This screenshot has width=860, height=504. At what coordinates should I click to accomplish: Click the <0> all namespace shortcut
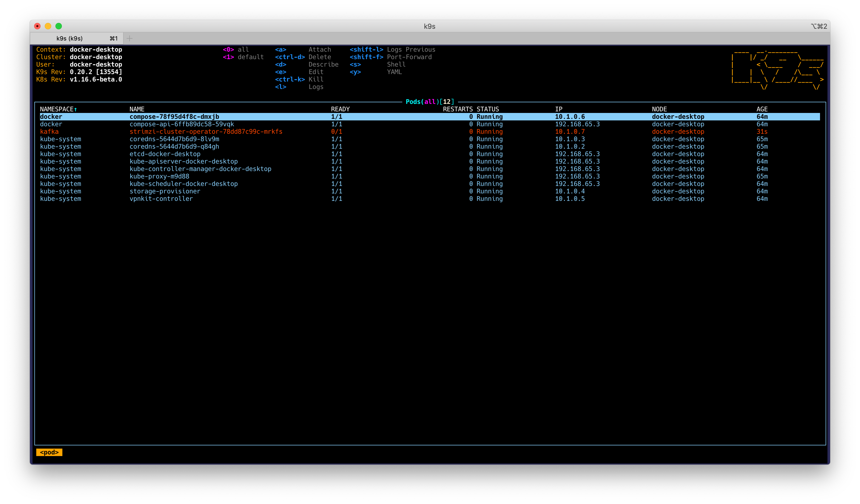(236, 50)
